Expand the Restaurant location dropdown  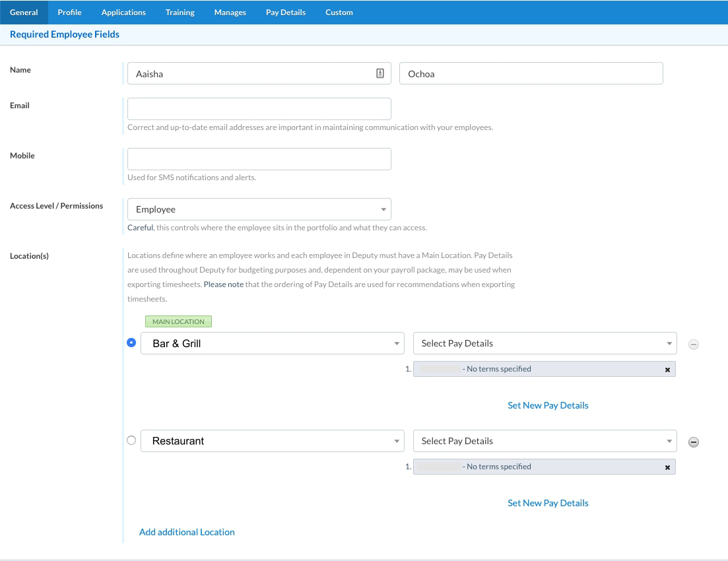coord(272,441)
